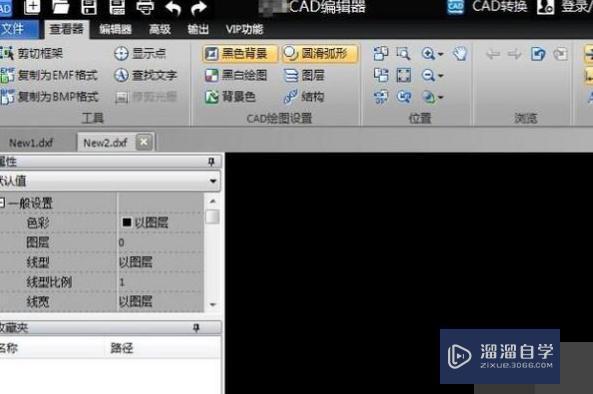Screen dimensions: 593x394
Task: Click the zoom out magnifier
Action: (428, 75)
